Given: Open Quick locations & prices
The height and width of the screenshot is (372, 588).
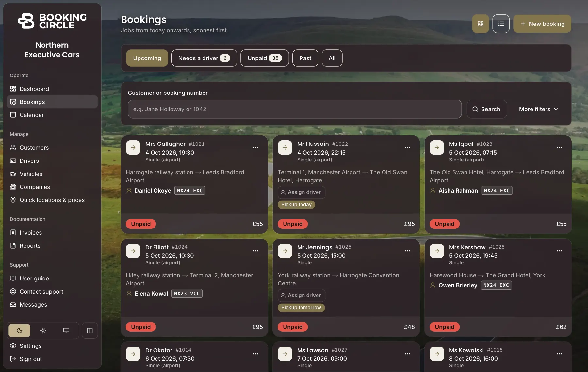Looking at the screenshot, I should pyautogui.click(x=52, y=200).
